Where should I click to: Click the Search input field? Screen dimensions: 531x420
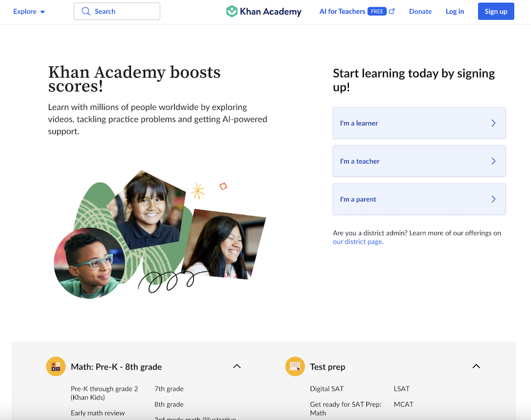tap(117, 12)
